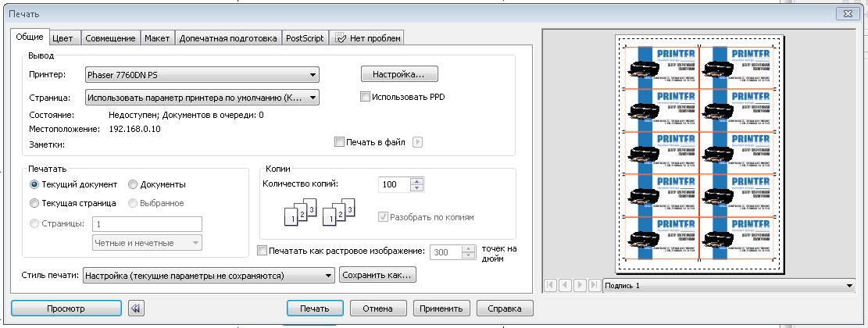Click the Применить button
Image resolution: width=868 pixels, height=328 pixels.
[x=441, y=308]
